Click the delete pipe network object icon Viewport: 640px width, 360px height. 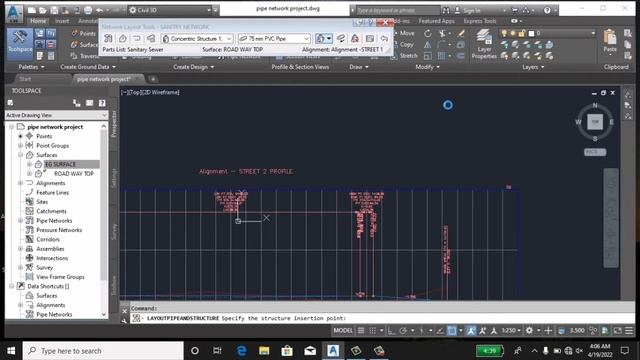pos(355,38)
